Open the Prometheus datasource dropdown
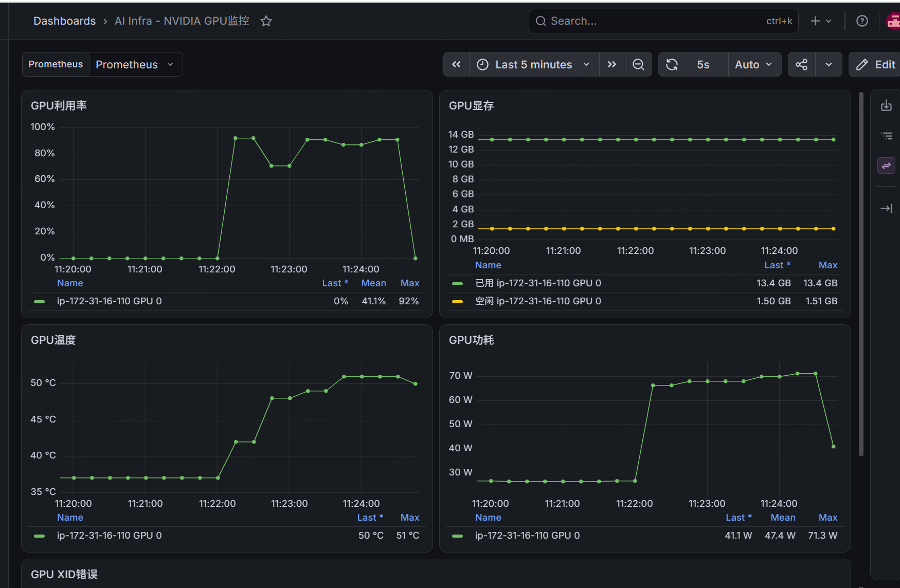 [x=136, y=64]
